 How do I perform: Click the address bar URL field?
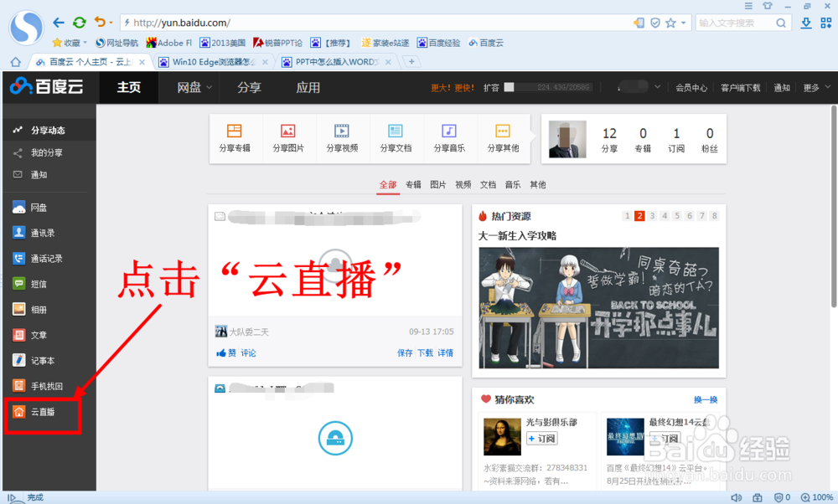[x=374, y=23]
